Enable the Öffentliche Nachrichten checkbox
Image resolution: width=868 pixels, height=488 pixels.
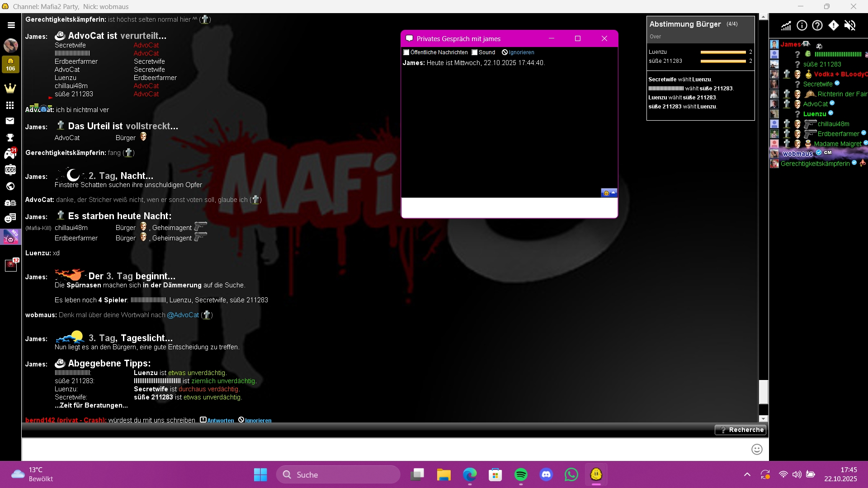[406, 52]
